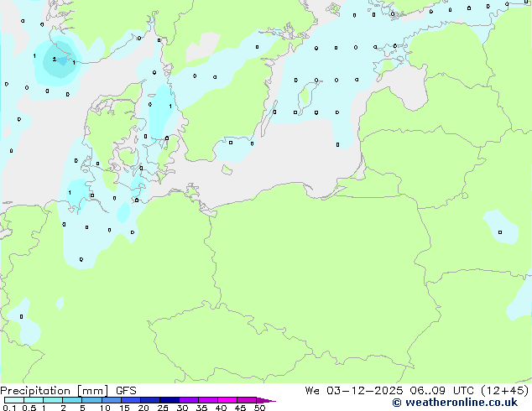Click the purple arrow at legend end
The image size is (532, 411).
pyautogui.click(x=265, y=400)
